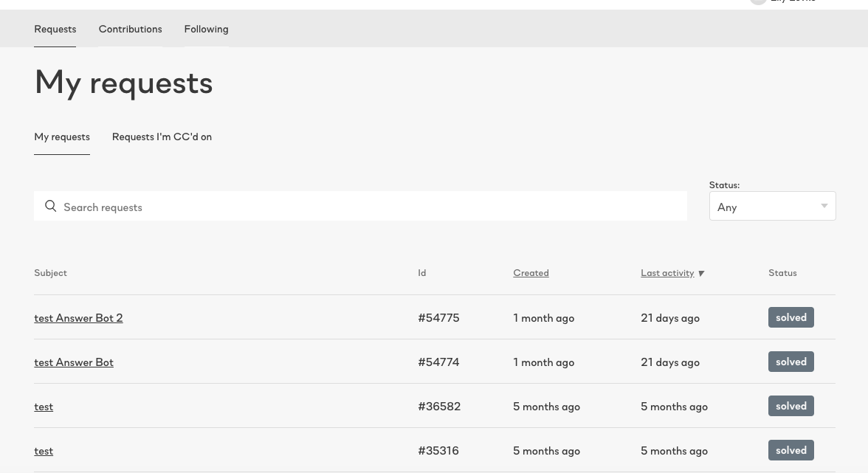Viewport: 868px width, 473px height.
Task: Select the My requests sub-tab
Action: [x=62, y=137]
